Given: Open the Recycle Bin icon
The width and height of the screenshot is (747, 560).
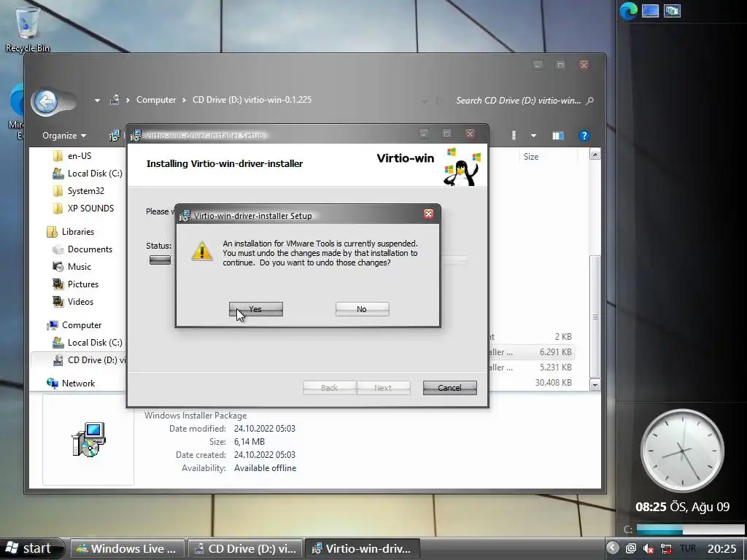Looking at the screenshot, I should (27, 29).
